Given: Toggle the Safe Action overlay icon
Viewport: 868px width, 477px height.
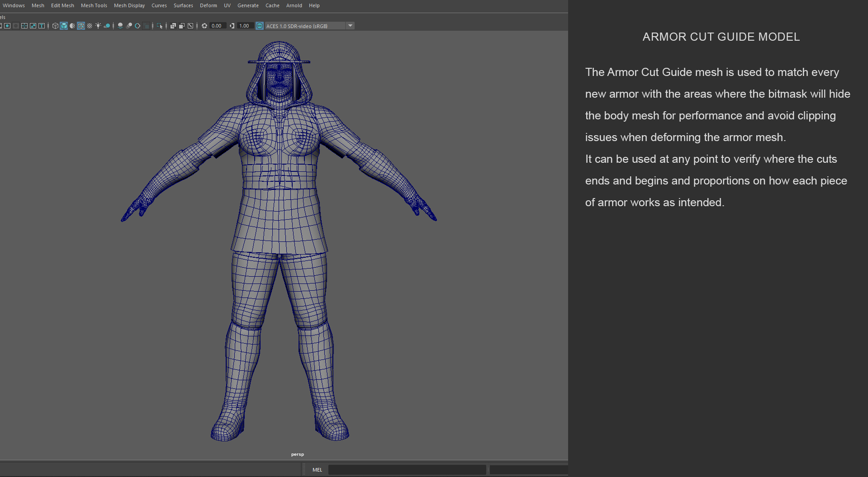Looking at the screenshot, I should tap(33, 26).
